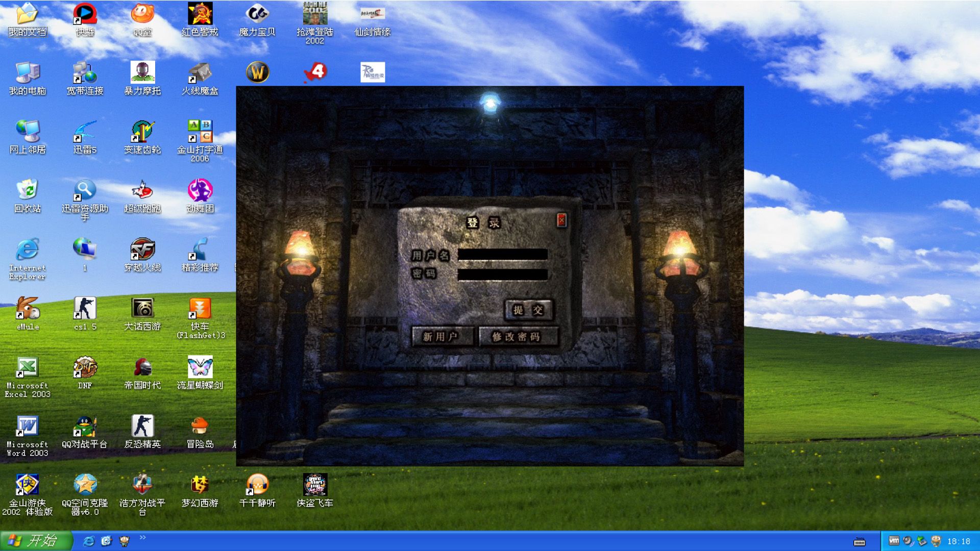Select the 浩方对战平台 desktop icon
980x551 pixels.
(142, 494)
